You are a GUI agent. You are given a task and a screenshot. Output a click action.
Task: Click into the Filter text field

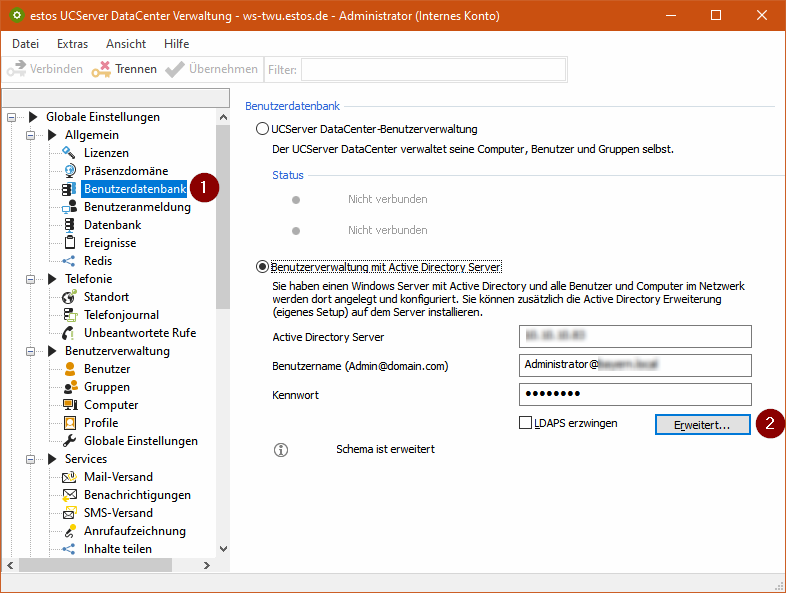tap(432, 69)
